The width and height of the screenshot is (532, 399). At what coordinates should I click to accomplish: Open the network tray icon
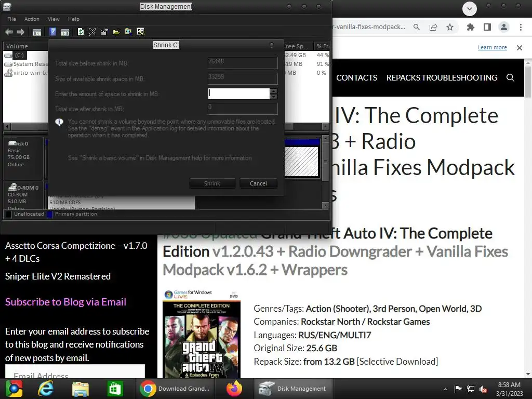coord(471,389)
